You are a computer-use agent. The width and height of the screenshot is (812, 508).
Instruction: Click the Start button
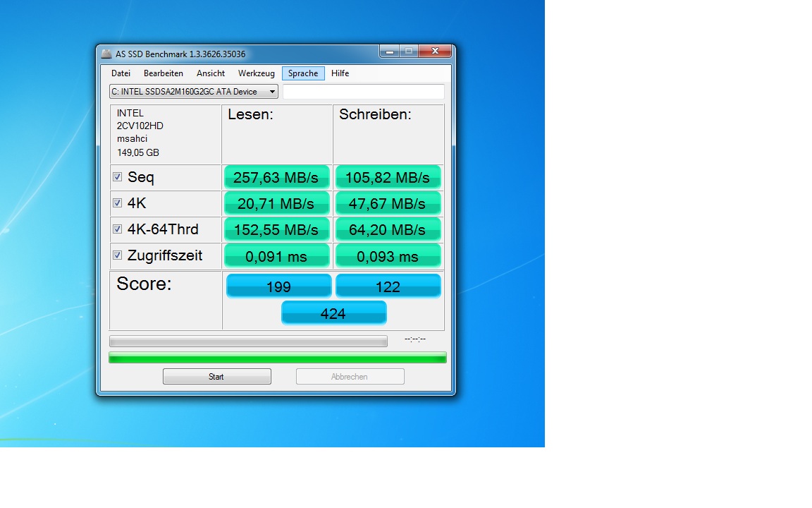[x=217, y=376]
